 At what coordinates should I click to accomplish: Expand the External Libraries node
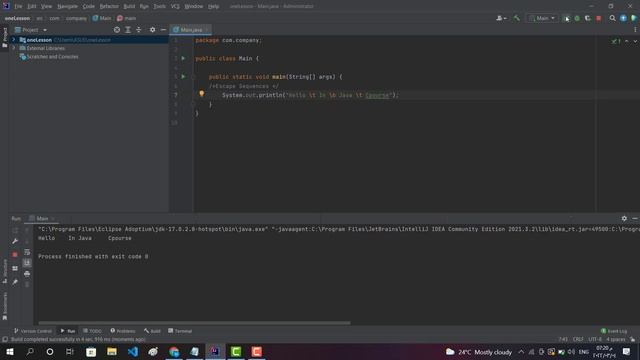click(x=13, y=48)
